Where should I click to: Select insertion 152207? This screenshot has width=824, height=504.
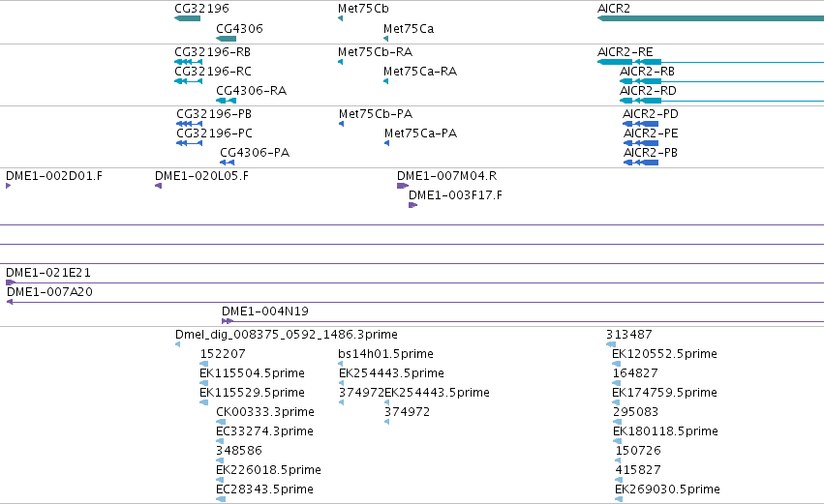point(223,354)
